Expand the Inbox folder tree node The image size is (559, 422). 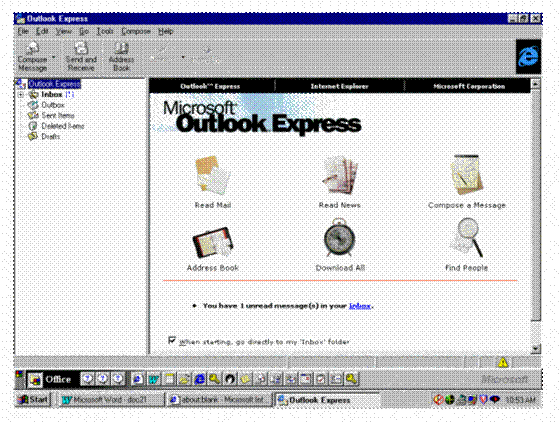pos(21,94)
